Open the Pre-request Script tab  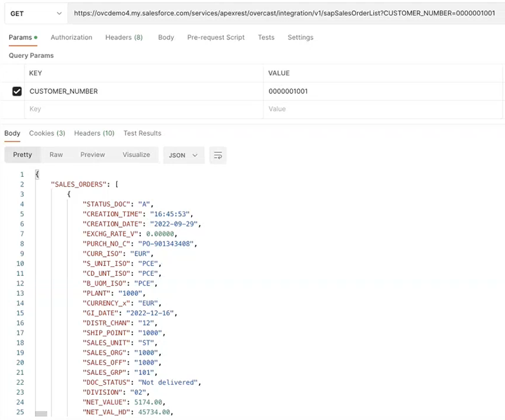pos(216,37)
